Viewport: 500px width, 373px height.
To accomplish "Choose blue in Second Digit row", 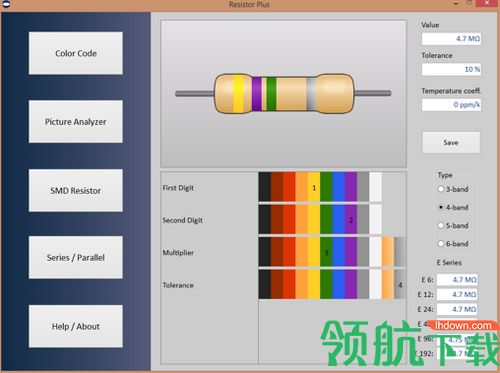I will (339, 219).
